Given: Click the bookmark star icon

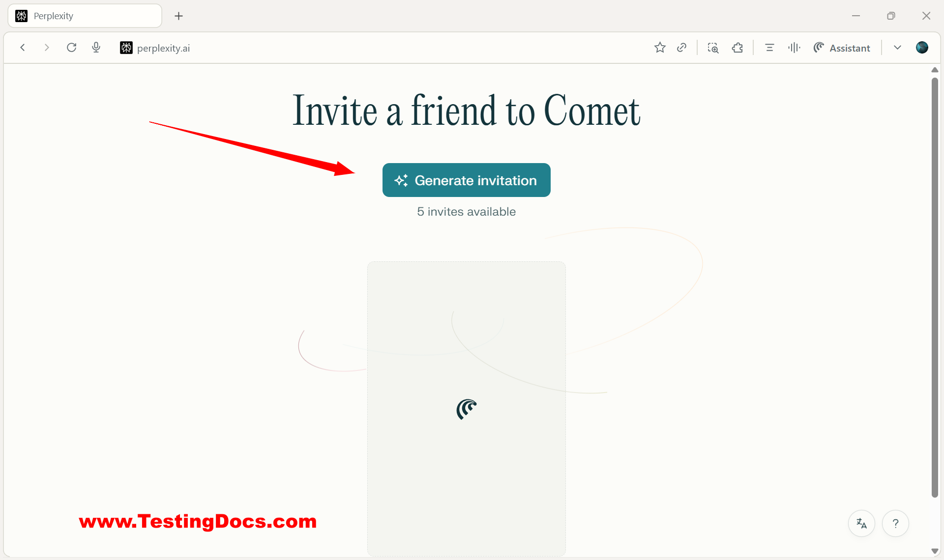Looking at the screenshot, I should [660, 48].
